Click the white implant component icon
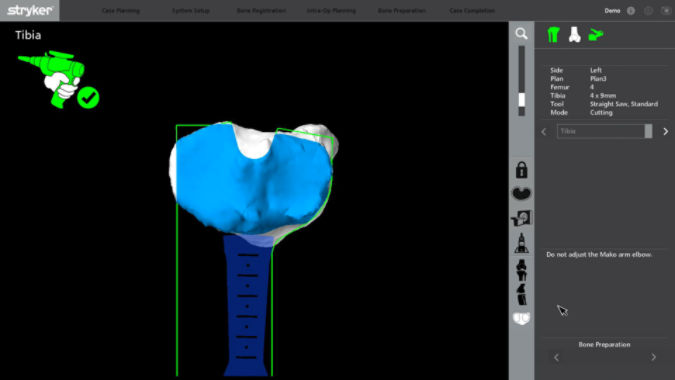Screen dimensions: 675x380 pos(521,319)
